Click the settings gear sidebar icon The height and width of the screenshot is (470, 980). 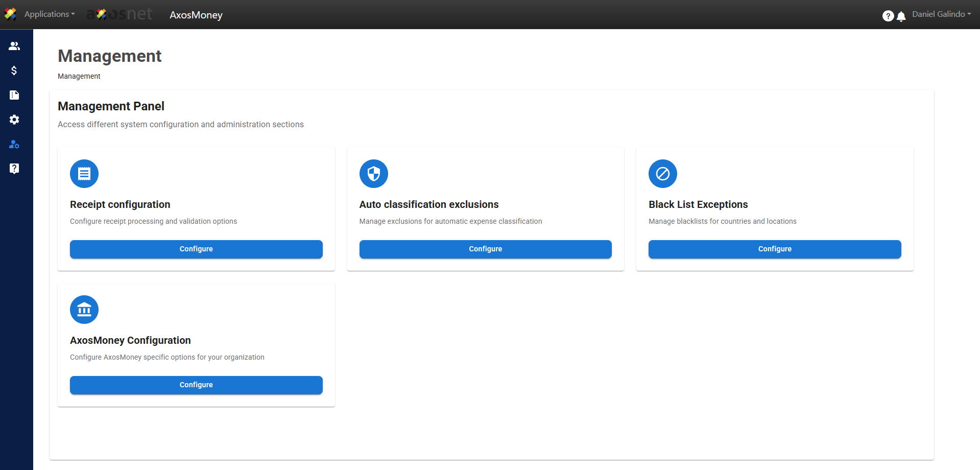point(14,120)
